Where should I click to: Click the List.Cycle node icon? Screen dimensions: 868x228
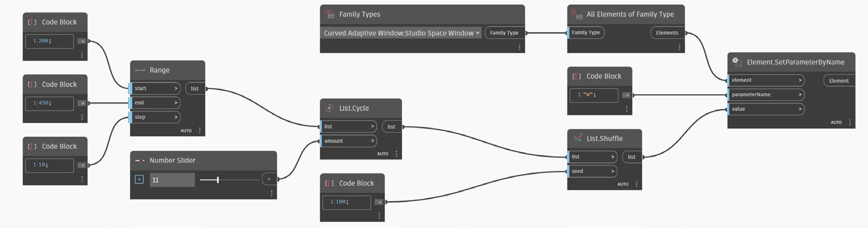click(329, 108)
